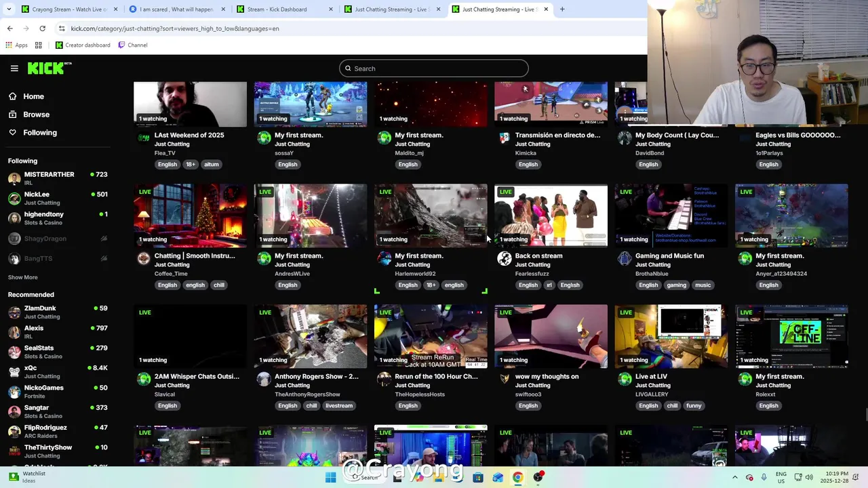Select the 'funny' tag under Live at LIV
This screenshot has width=868, height=488.
click(x=694, y=406)
